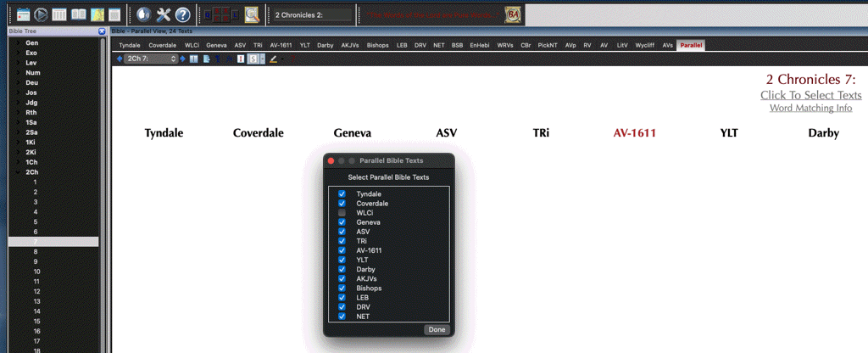The width and height of the screenshot is (868, 353).
Task: Open the question mark help icon
Action: point(183,14)
